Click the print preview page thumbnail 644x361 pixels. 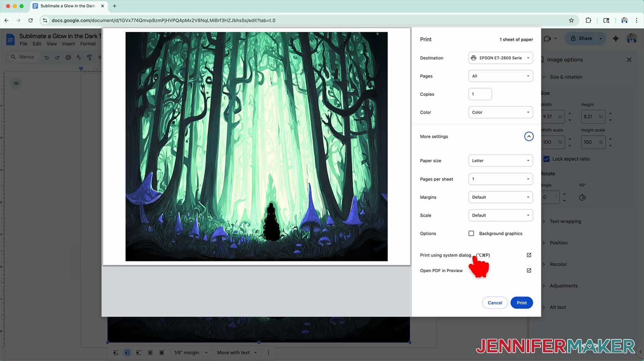(x=256, y=146)
